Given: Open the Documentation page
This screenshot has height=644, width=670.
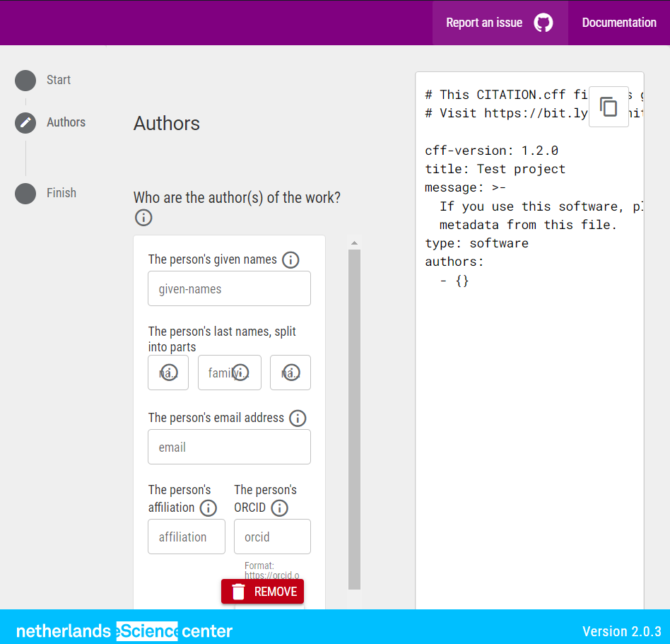Looking at the screenshot, I should click(x=619, y=22).
